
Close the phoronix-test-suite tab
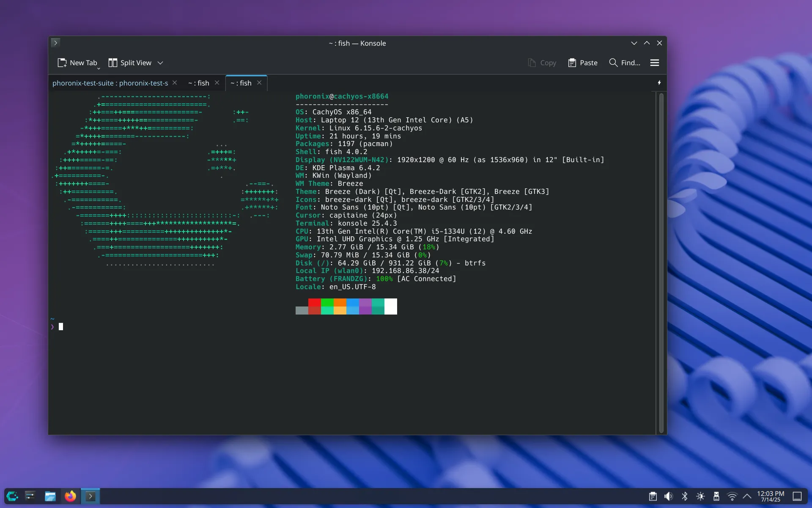click(175, 83)
